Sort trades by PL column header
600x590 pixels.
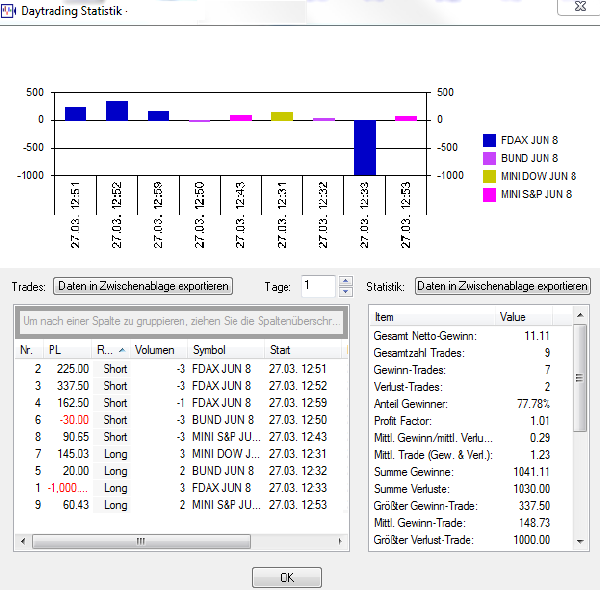tap(68, 350)
